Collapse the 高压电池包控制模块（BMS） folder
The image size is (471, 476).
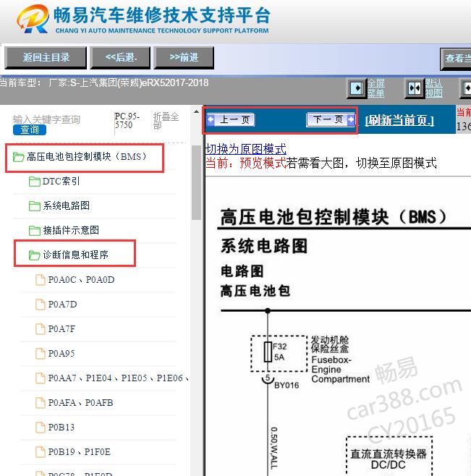pos(87,157)
